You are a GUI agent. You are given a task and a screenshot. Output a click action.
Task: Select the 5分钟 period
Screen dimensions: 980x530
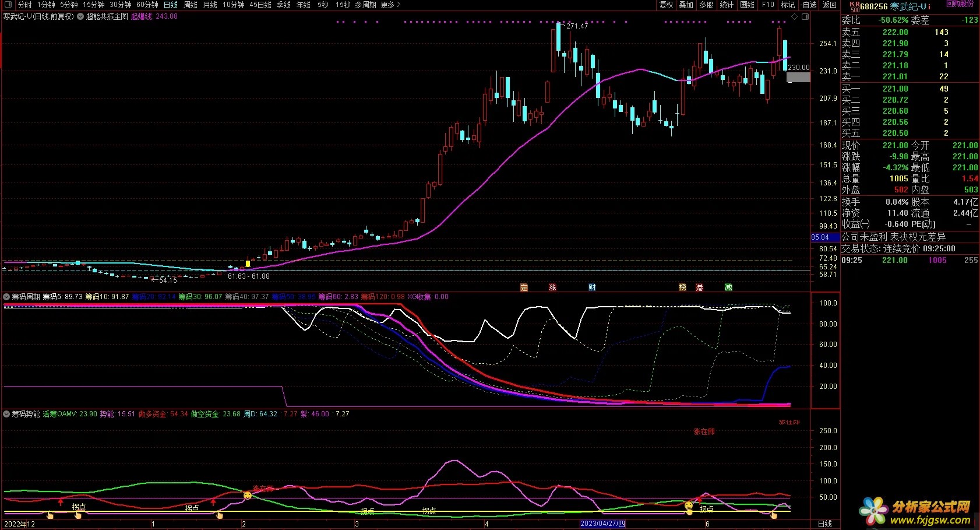(69, 5)
